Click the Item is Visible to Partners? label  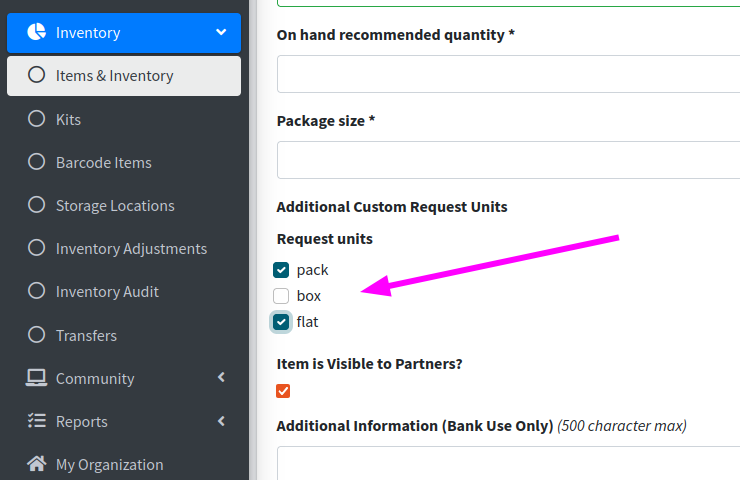(x=370, y=364)
